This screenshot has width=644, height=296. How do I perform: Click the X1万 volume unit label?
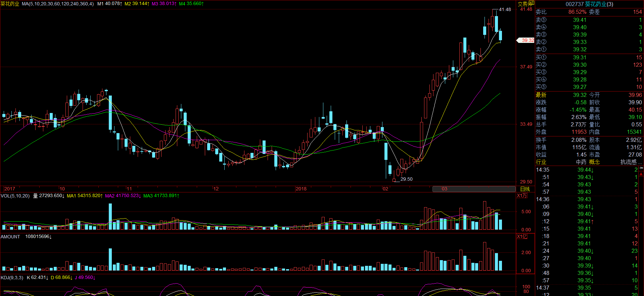(522, 196)
